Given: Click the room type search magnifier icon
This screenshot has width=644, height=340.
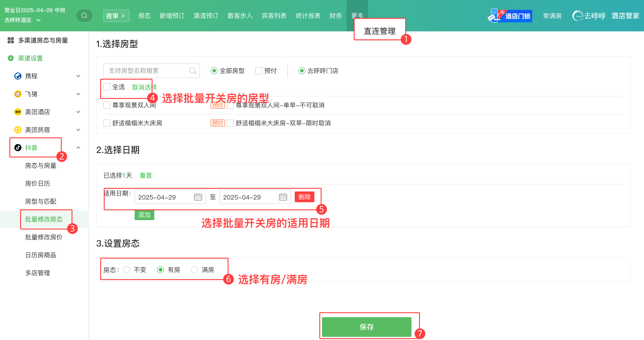Looking at the screenshot, I should (x=193, y=71).
